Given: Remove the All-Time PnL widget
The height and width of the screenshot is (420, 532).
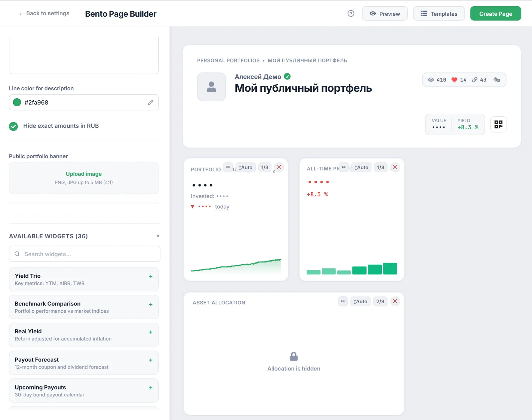Looking at the screenshot, I should 395,167.
